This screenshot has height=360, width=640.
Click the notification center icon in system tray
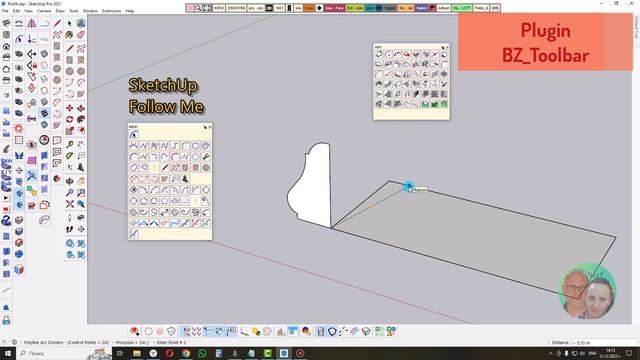(x=629, y=353)
